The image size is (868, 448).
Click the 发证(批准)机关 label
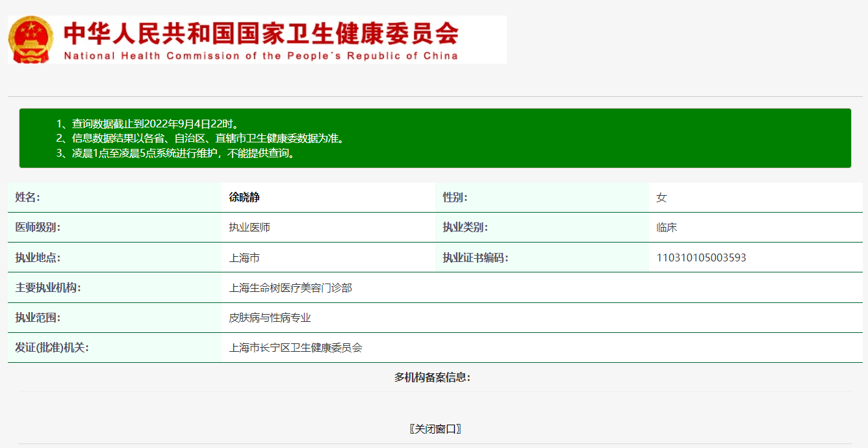pos(52,348)
